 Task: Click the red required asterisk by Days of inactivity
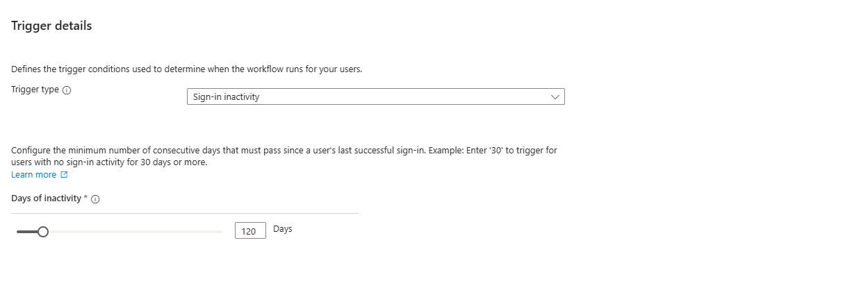(85, 198)
